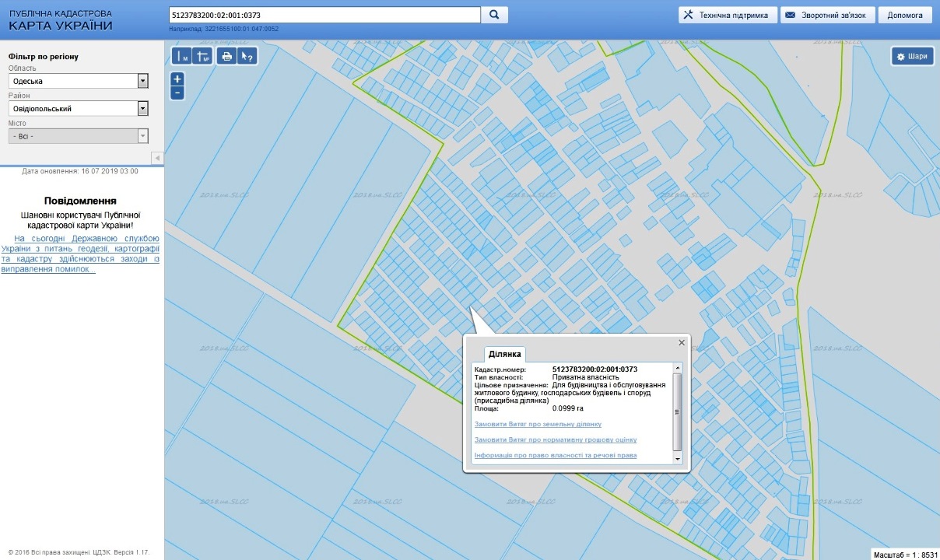
Task: Click the print map icon
Action: click(226, 56)
